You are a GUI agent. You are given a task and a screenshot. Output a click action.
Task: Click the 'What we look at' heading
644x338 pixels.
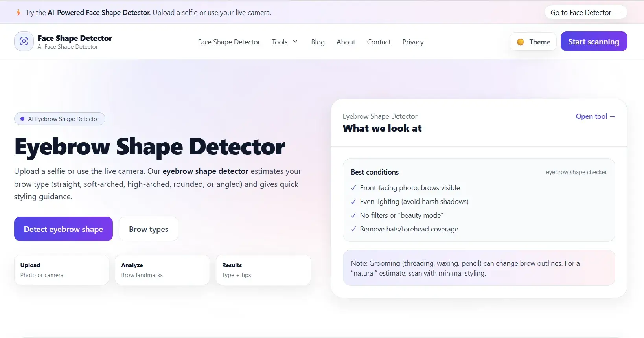pos(382,129)
